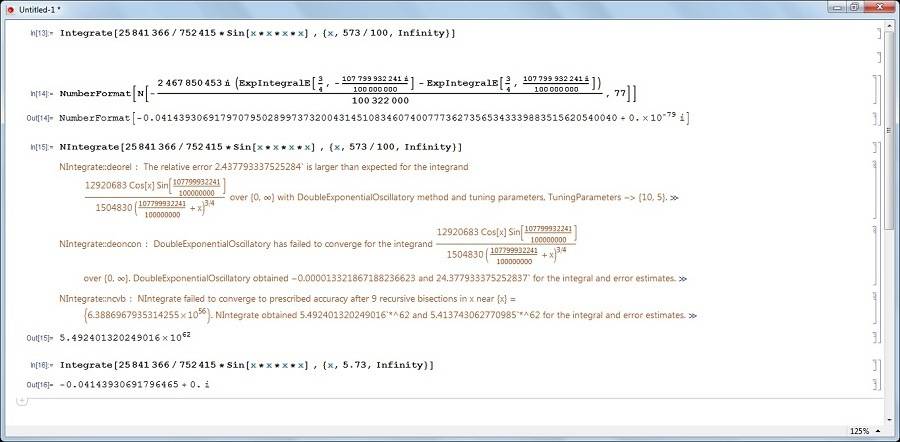Click the new cell insertion marker at bottom left

coord(21,400)
